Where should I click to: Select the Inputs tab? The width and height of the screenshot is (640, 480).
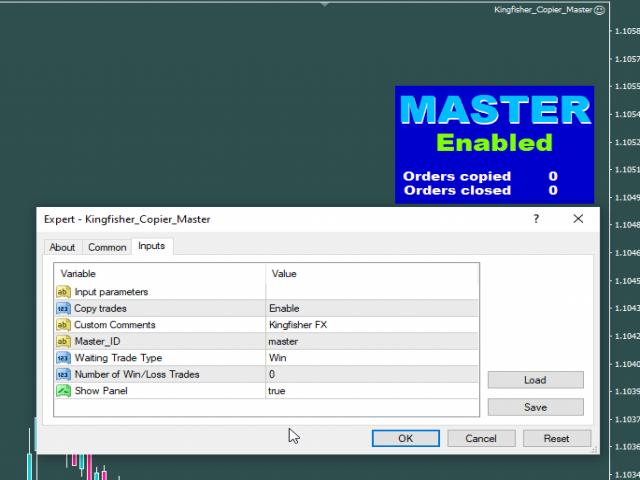point(151,246)
